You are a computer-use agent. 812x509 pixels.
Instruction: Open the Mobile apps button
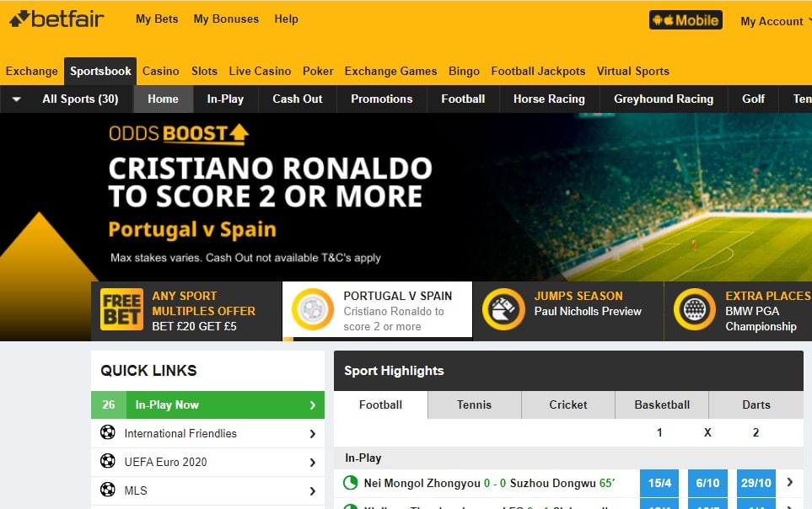point(686,20)
